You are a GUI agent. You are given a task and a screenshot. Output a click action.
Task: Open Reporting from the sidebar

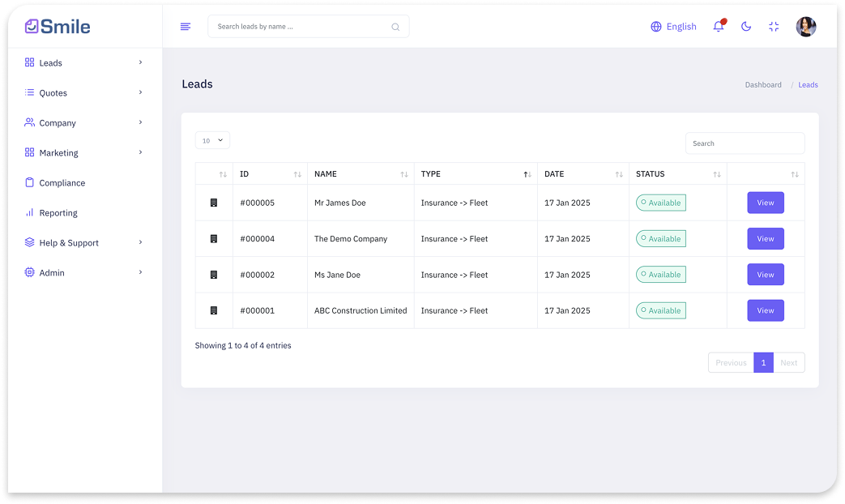(58, 213)
